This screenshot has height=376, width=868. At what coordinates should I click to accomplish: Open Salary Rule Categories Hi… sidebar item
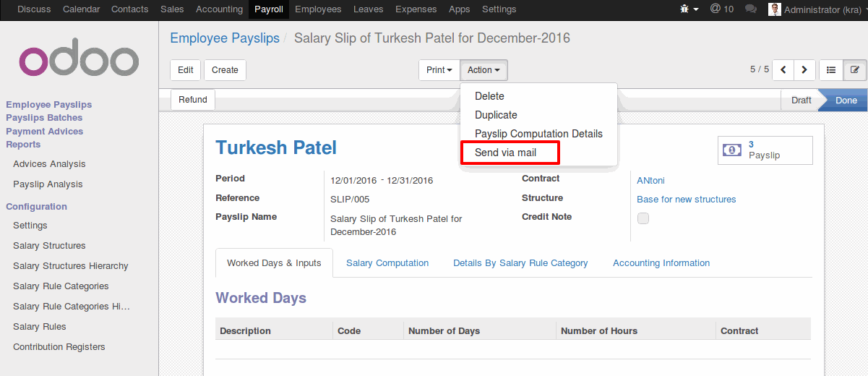(x=72, y=307)
